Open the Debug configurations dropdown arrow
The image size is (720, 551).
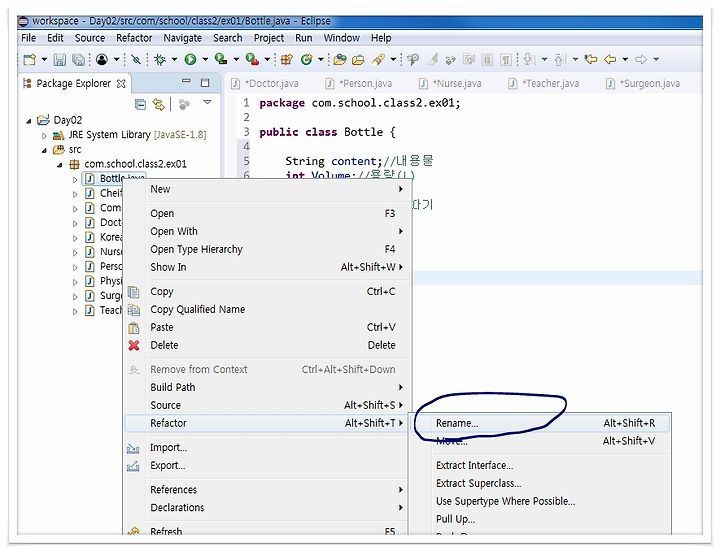[x=174, y=59]
